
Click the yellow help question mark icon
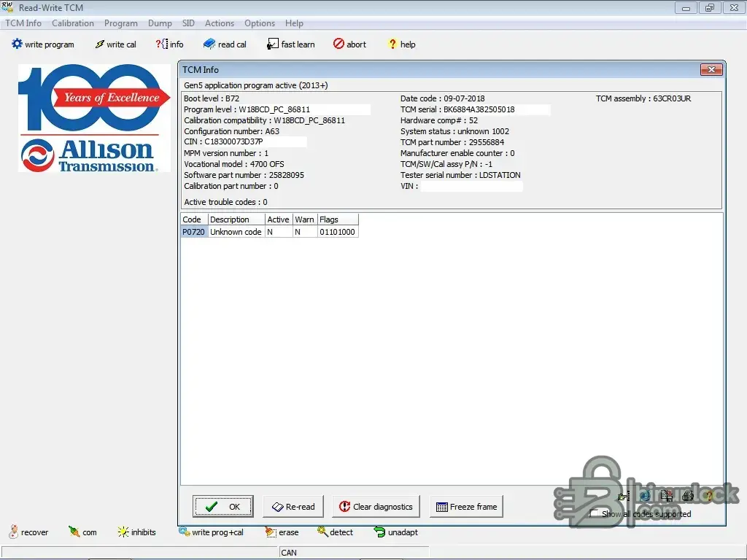(392, 44)
